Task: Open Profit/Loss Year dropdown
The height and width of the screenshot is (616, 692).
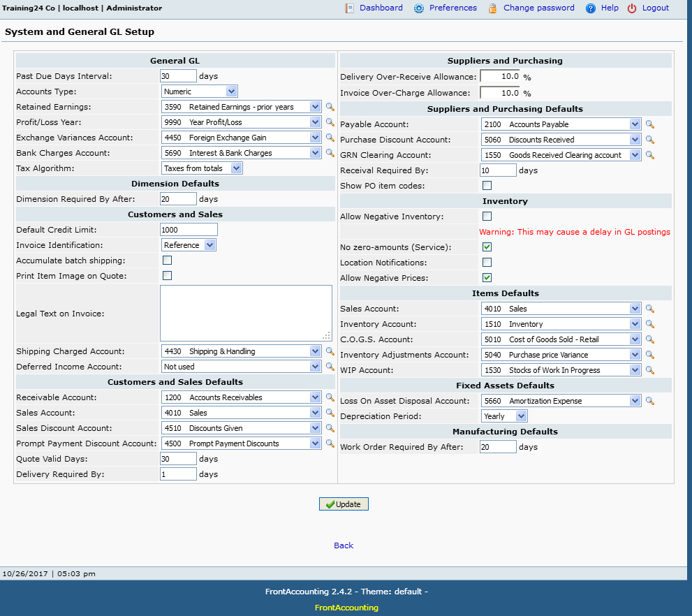Action: (241, 122)
